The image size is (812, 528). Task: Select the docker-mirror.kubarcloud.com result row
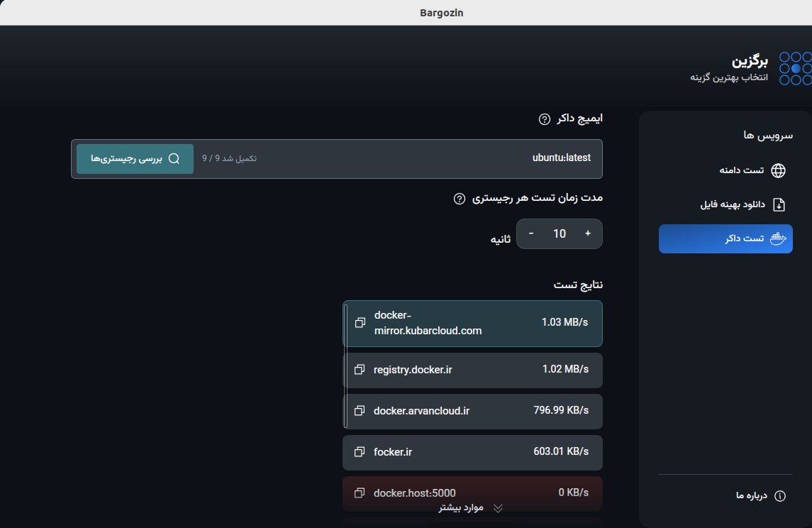tap(473, 324)
